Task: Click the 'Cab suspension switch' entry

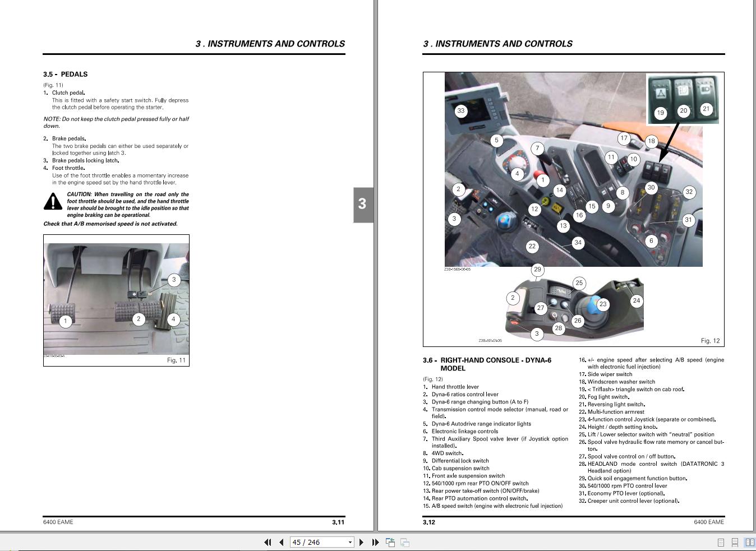Action: [x=460, y=469]
